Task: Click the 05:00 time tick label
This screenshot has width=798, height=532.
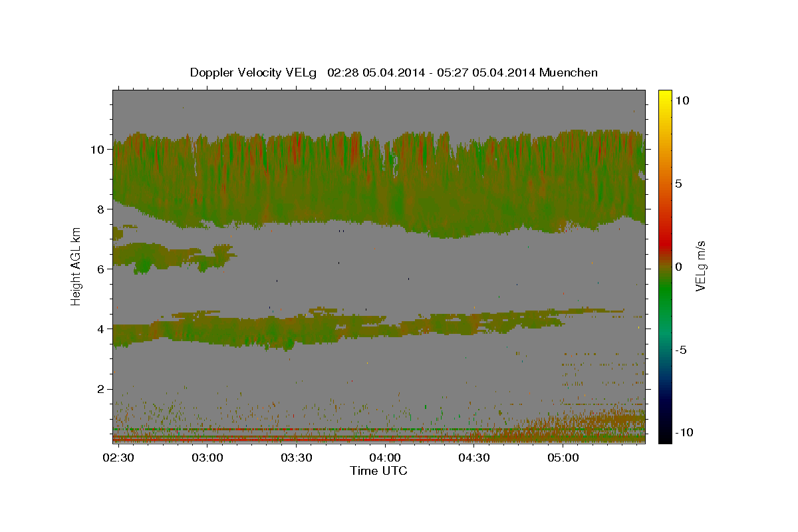Action: coord(563,458)
